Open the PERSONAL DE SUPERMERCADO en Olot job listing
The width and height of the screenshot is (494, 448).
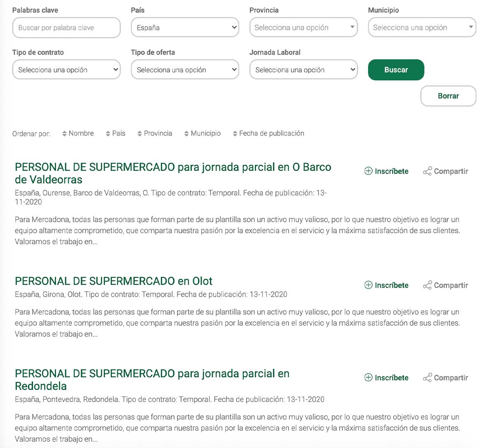click(x=113, y=281)
